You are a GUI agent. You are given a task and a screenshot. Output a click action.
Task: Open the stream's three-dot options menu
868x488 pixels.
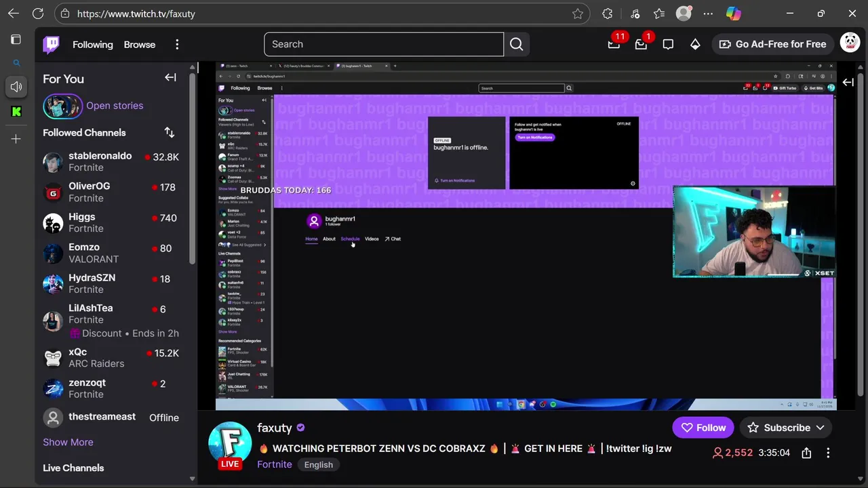point(828,453)
